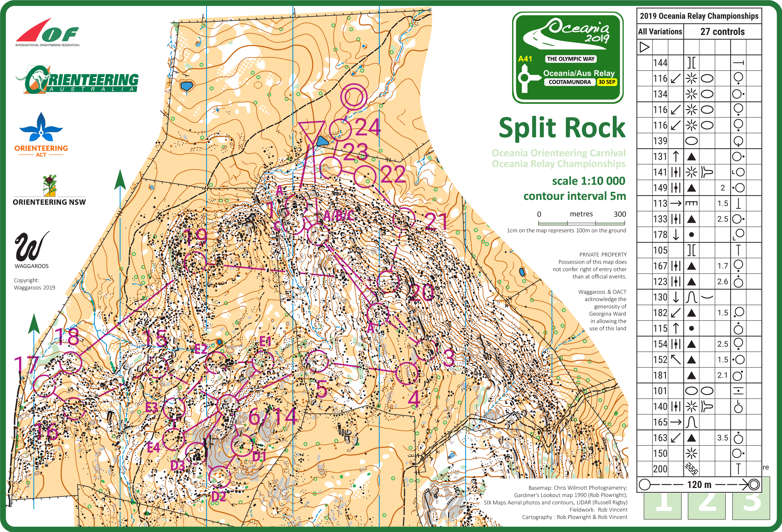Click control code 178 in the table
This screenshot has height=532, width=782.
660,235
